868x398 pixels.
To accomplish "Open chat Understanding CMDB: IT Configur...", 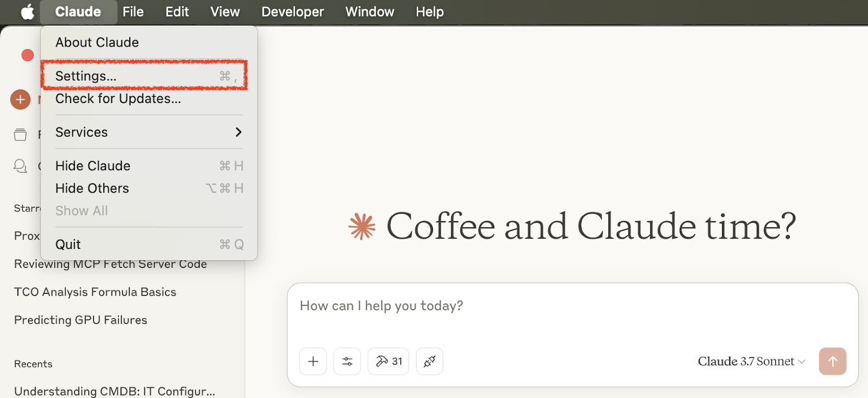I will (x=114, y=391).
